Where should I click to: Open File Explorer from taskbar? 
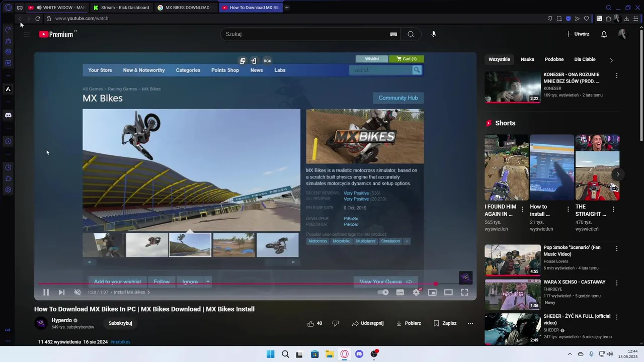329,354
